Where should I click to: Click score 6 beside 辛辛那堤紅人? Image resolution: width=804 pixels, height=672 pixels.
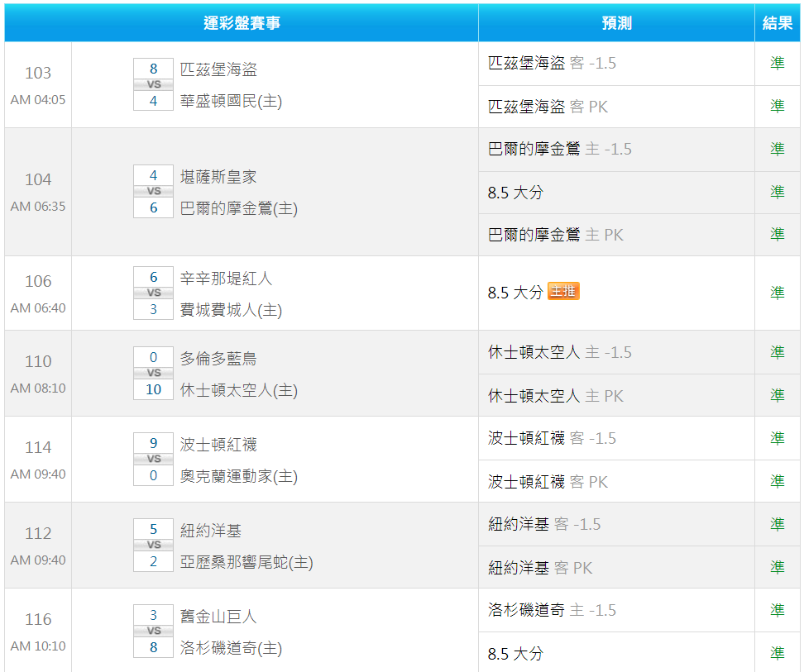pos(153,277)
